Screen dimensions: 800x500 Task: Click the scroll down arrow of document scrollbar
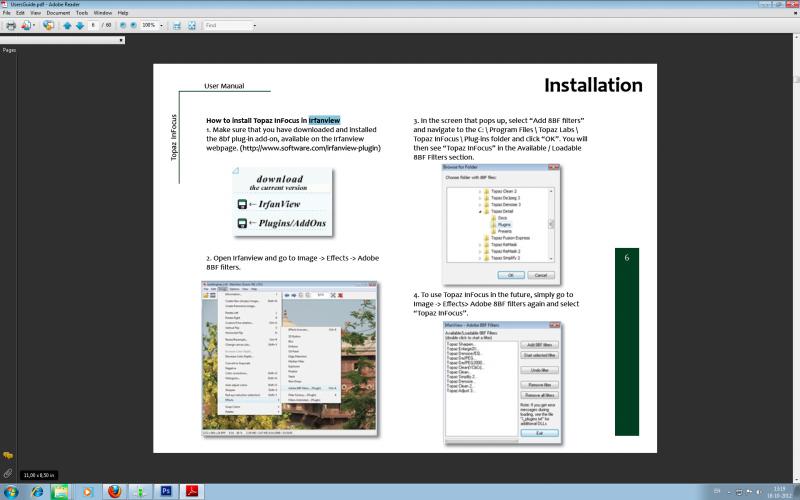click(x=796, y=480)
